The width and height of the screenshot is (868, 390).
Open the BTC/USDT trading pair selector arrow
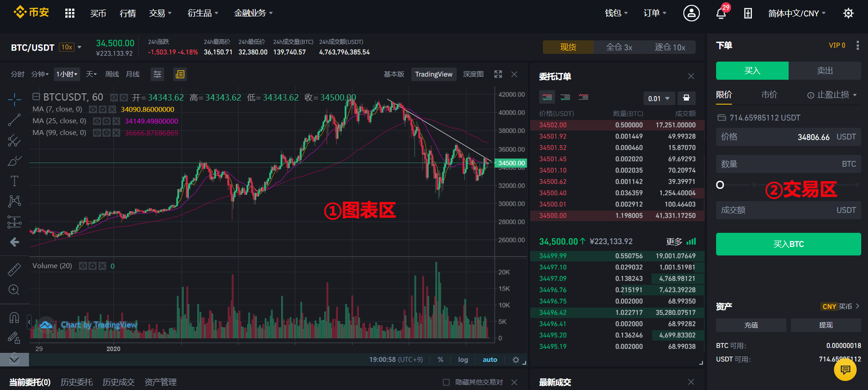click(x=79, y=47)
